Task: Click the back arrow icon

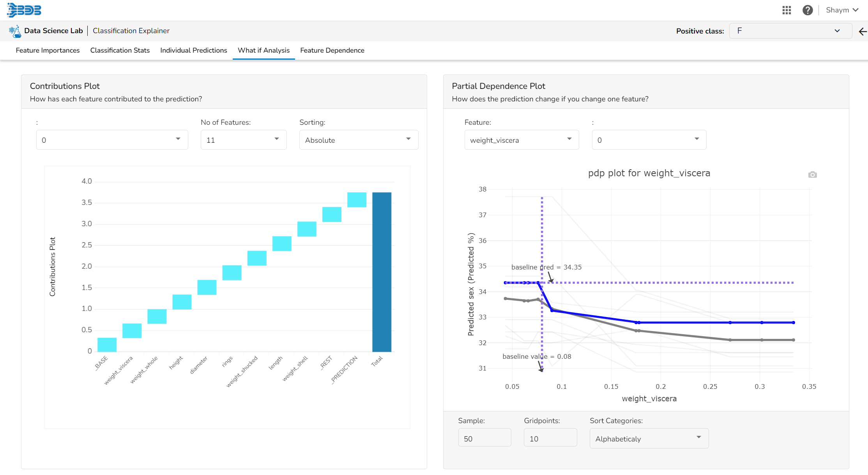Action: pos(863,32)
